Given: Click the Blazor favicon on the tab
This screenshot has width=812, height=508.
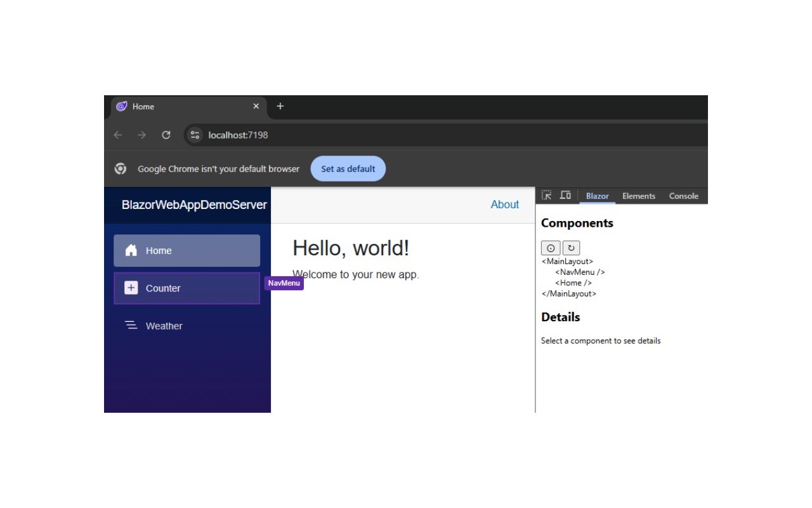Looking at the screenshot, I should (122, 106).
